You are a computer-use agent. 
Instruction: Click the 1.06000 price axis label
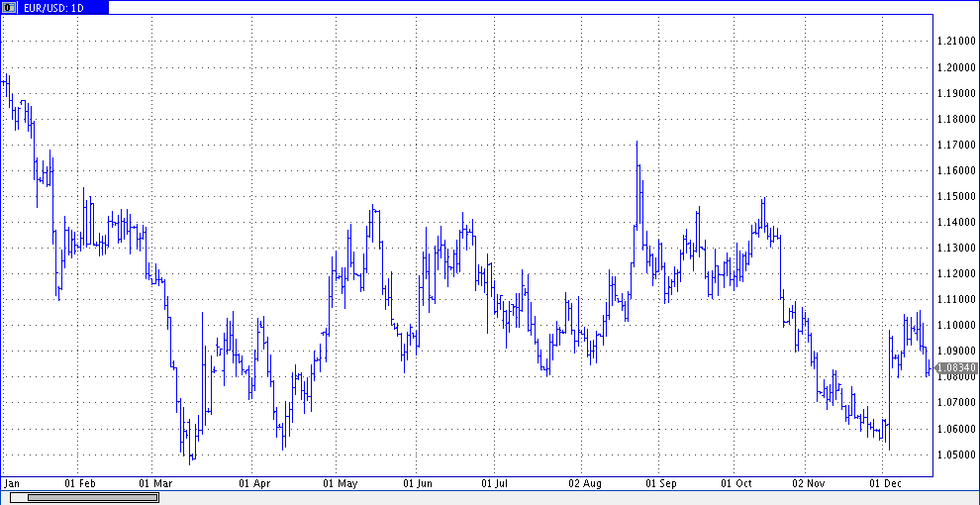pos(957,429)
